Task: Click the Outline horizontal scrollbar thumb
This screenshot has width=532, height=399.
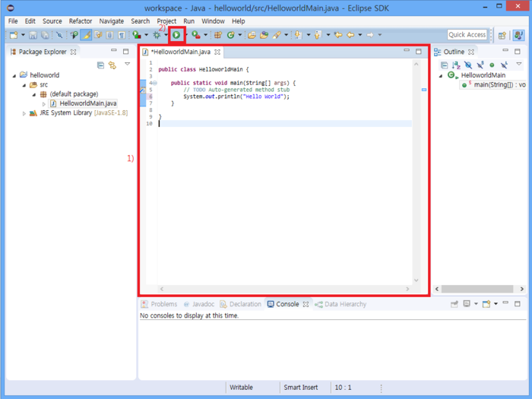Action: point(477,289)
